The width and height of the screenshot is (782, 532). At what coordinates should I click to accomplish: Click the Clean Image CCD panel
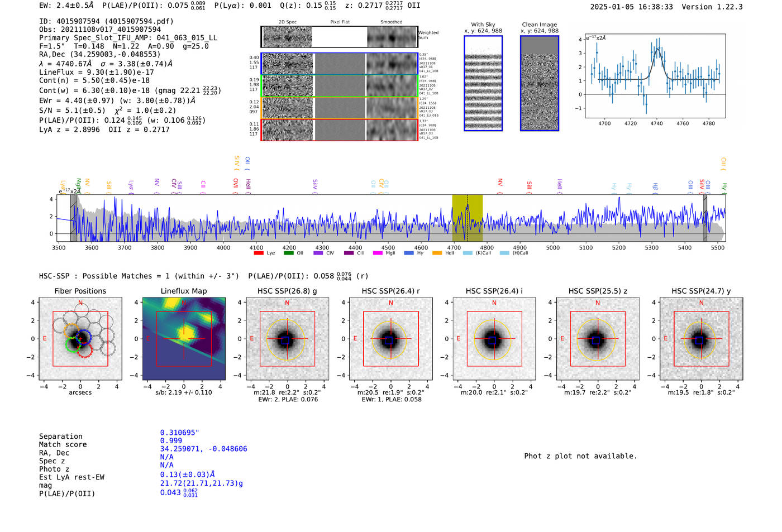click(x=540, y=83)
